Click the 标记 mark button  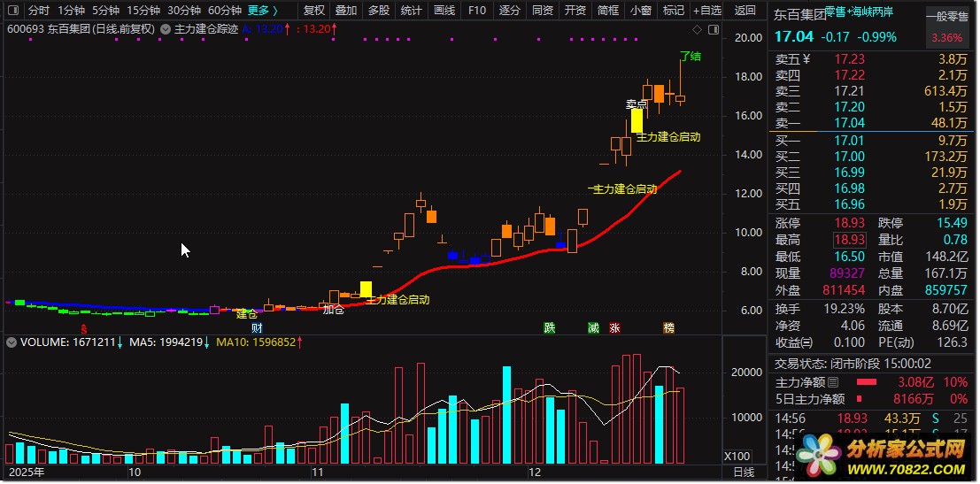673,11
